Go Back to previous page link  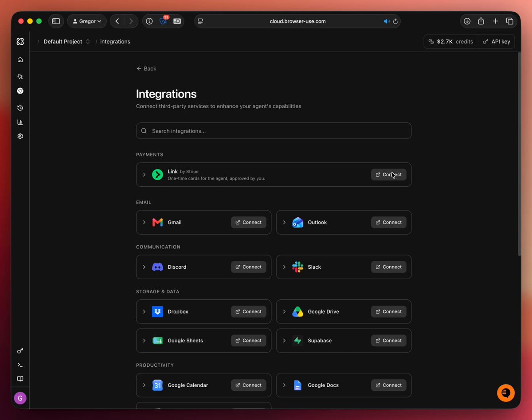click(x=146, y=69)
